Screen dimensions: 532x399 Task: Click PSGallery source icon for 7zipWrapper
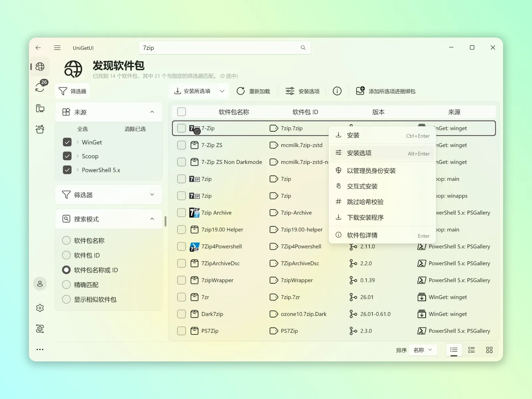[x=422, y=280]
